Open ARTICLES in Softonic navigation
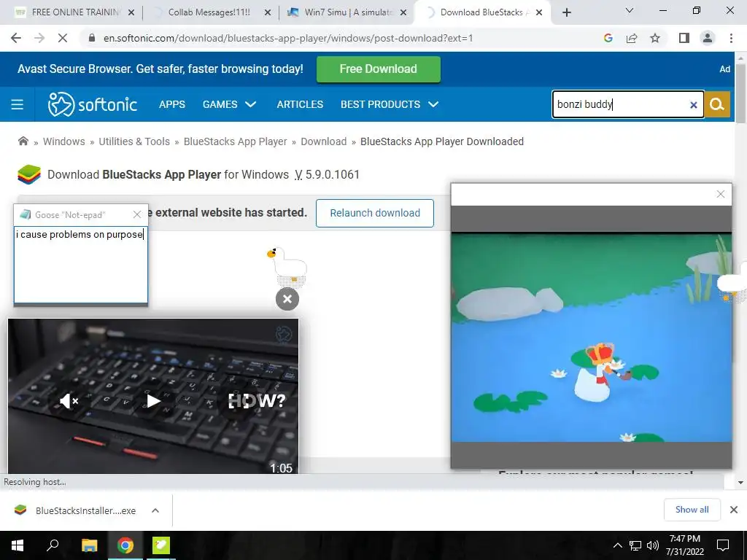 click(x=300, y=104)
